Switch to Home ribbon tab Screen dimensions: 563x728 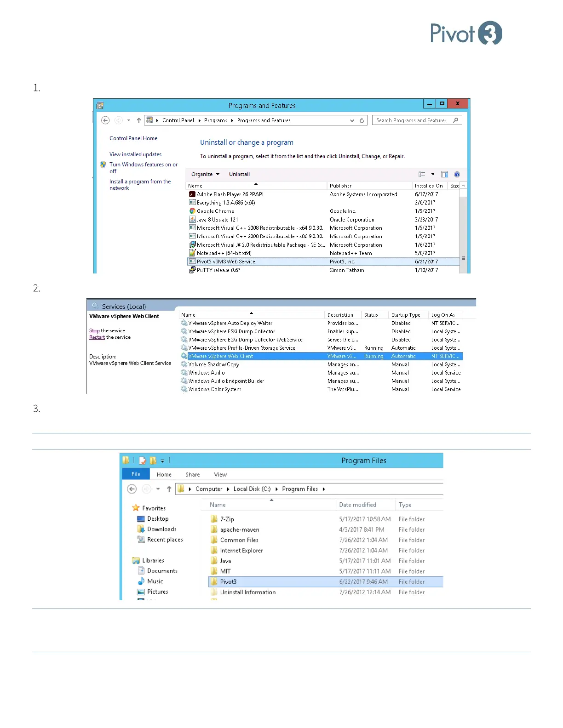pyautogui.click(x=164, y=475)
